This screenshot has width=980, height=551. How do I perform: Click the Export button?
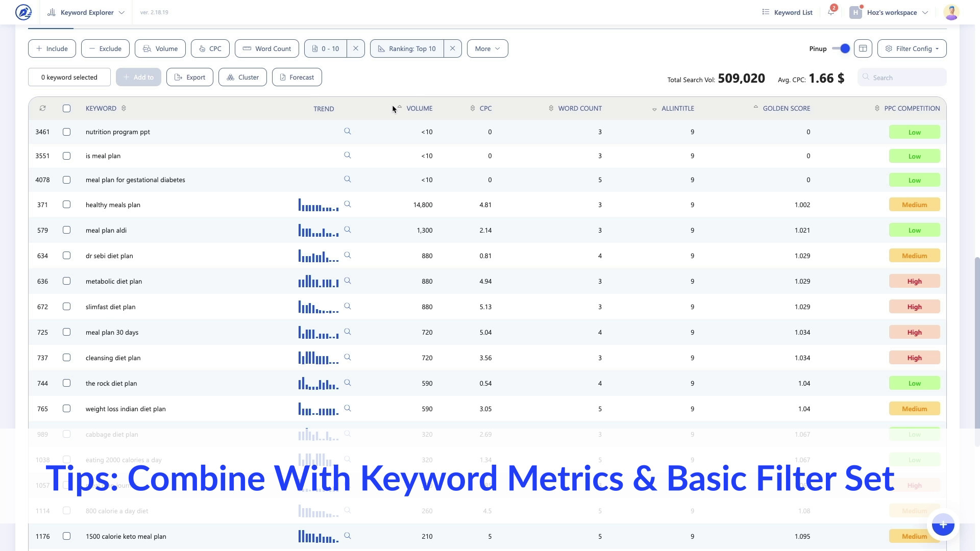coord(190,77)
